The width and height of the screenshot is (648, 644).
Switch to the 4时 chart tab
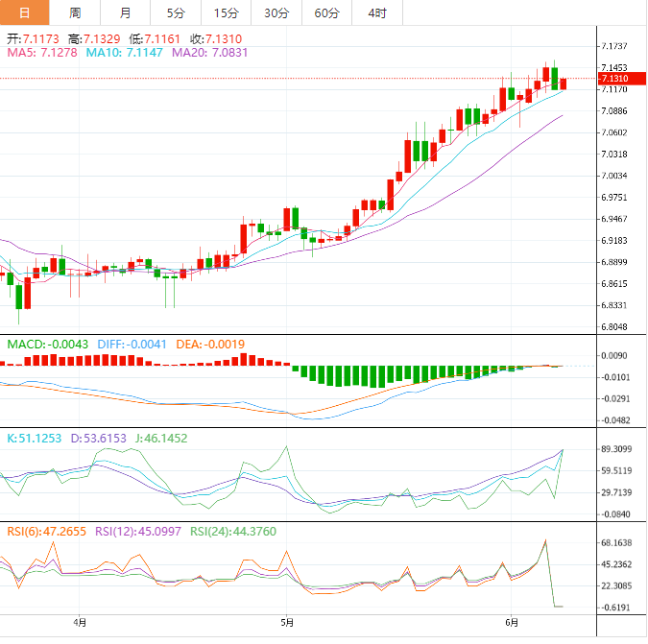(377, 12)
